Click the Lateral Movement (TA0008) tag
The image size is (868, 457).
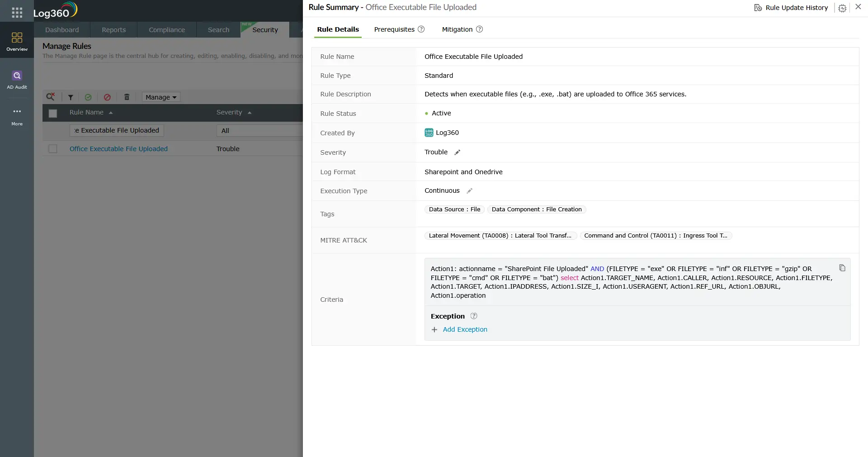[500, 236]
